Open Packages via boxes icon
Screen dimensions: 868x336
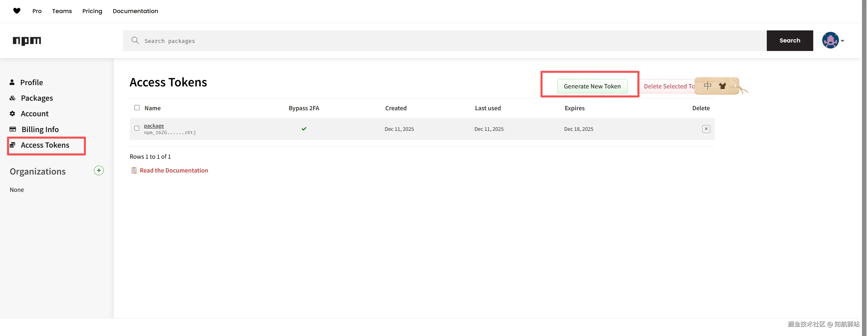click(13, 98)
